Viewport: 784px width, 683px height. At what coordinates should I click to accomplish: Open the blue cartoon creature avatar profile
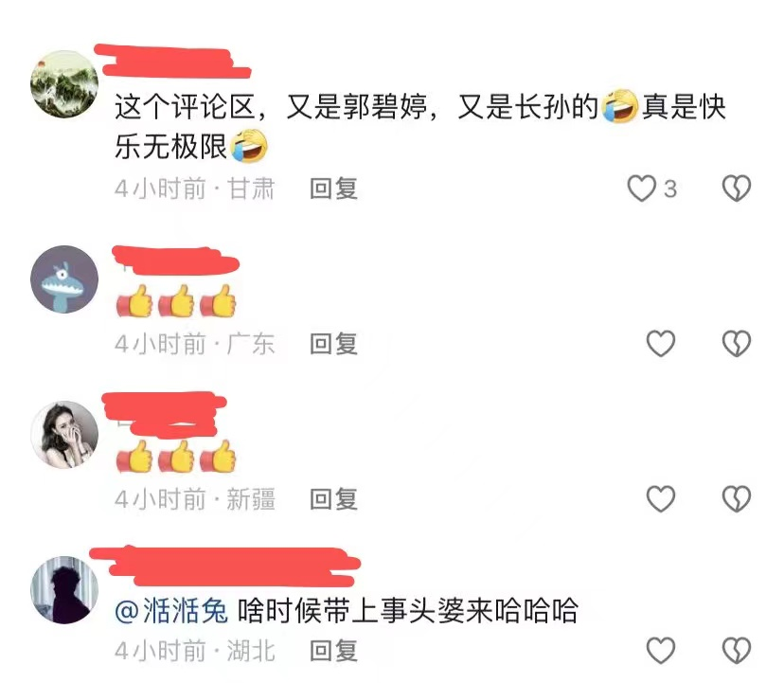click(64, 279)
